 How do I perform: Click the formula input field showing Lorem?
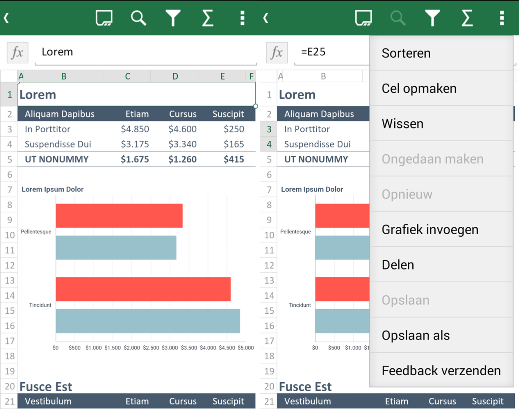click(146, 53)
